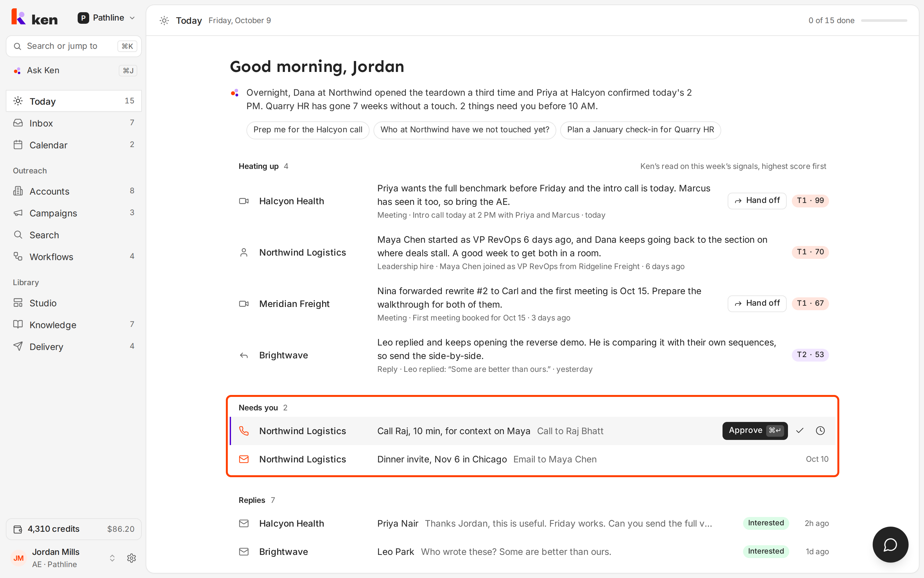Focus the Search or jump to field
924x578 pixels.
click(x=74, y=46)
